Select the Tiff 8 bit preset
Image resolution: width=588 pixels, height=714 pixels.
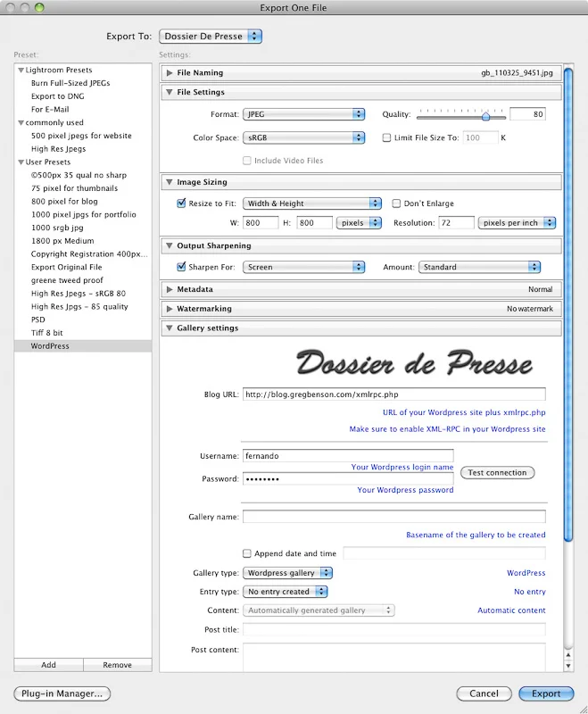pyautogui.click(x=47, y=333)
